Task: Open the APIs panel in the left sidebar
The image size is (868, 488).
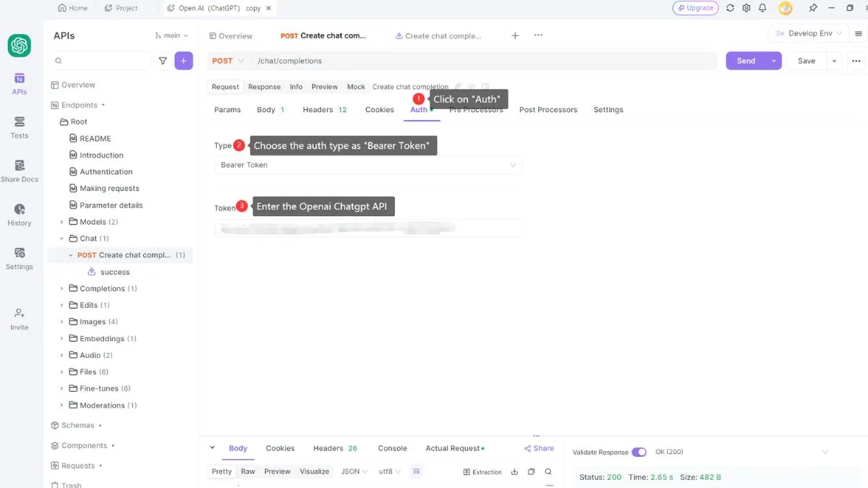Action: [x=20, y=81]
